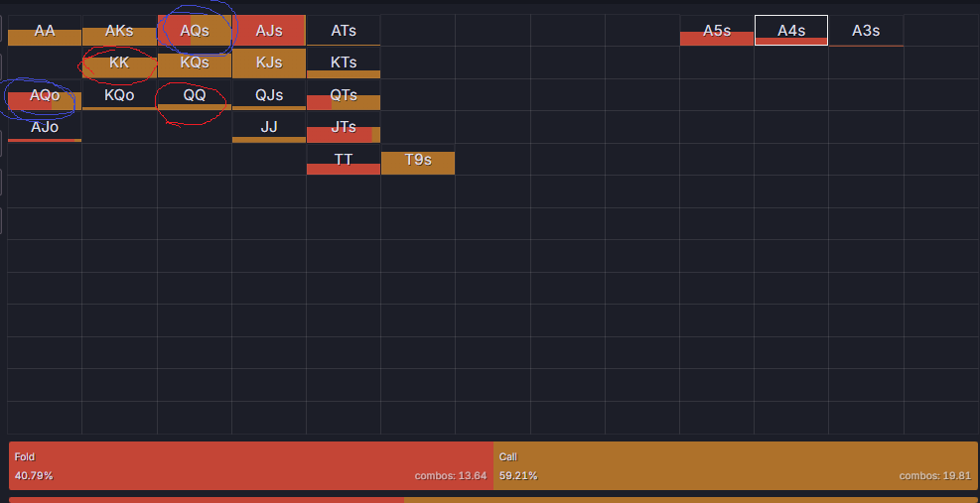Choose the ATs hand cell
Viewport: 980px width, 503px height.
344,31
